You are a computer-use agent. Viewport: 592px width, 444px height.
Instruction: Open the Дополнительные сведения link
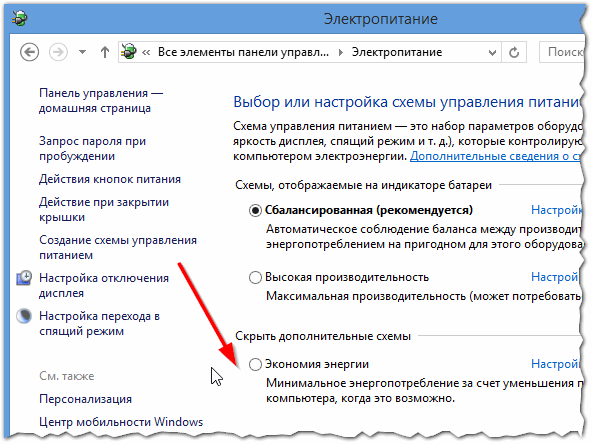(495, 156)
